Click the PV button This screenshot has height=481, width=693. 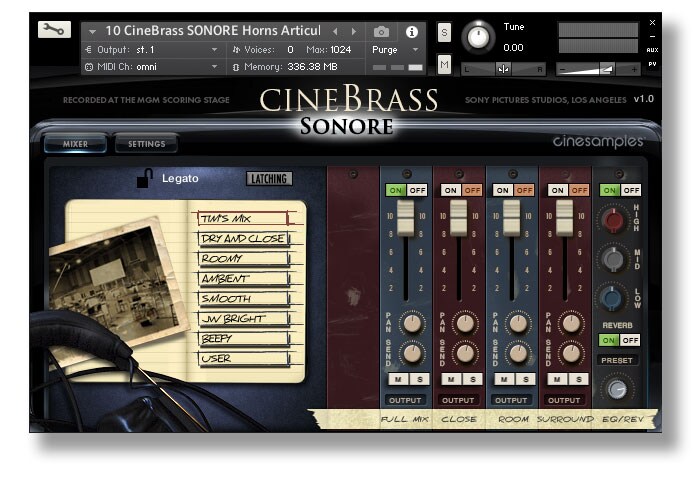coord(652,64)
